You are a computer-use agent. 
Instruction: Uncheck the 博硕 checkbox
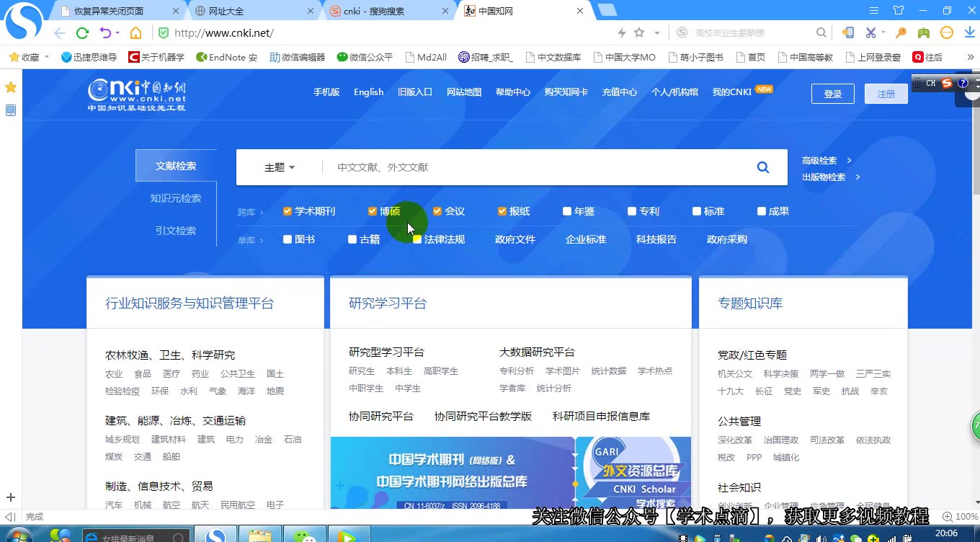point(373,211)
